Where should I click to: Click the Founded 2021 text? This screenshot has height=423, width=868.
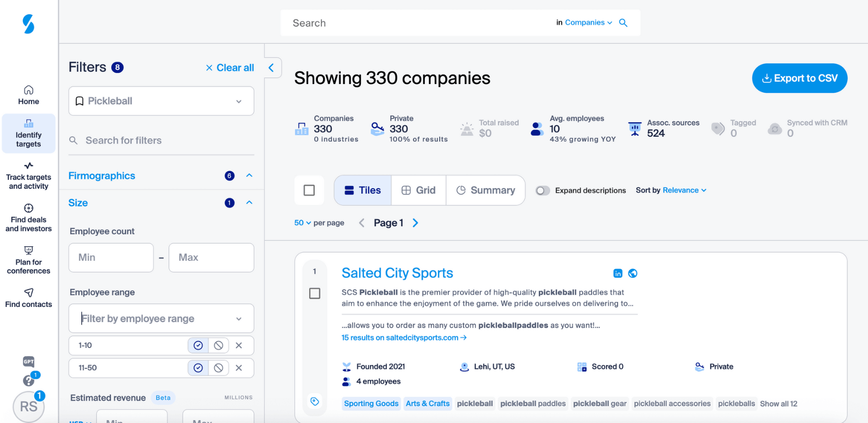(x=381, y=366)
